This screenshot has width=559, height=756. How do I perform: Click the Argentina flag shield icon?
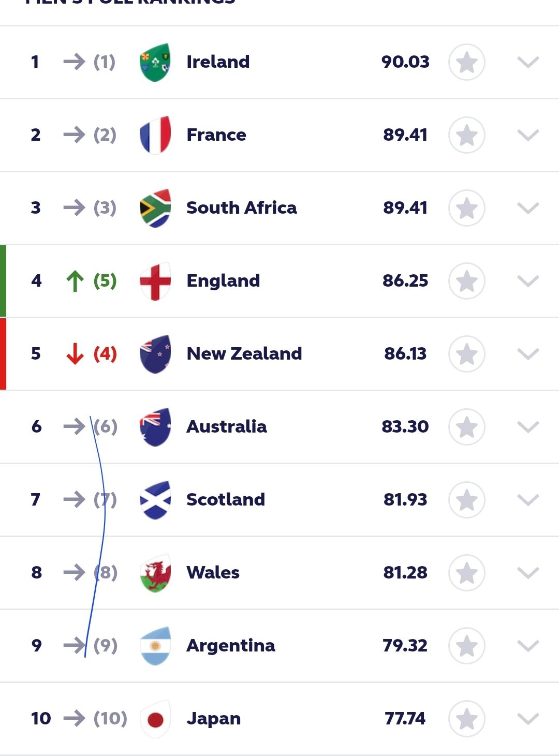coord(155,646)
